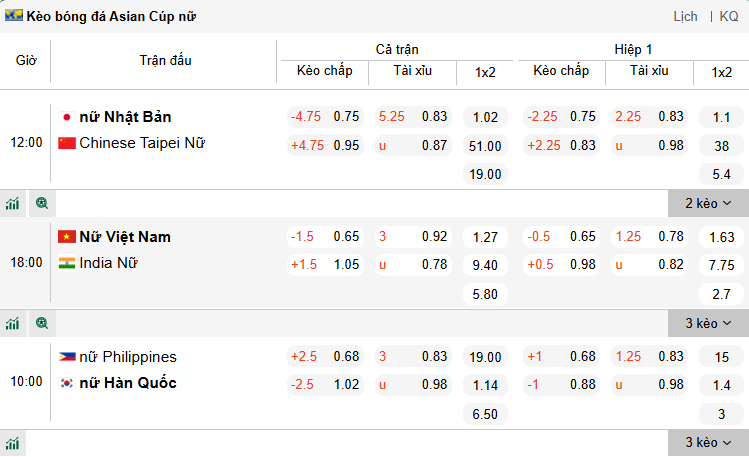Screen dimensions: 749x457
Task: Expand the "2 kèo" dropdown
Action: 708,203
